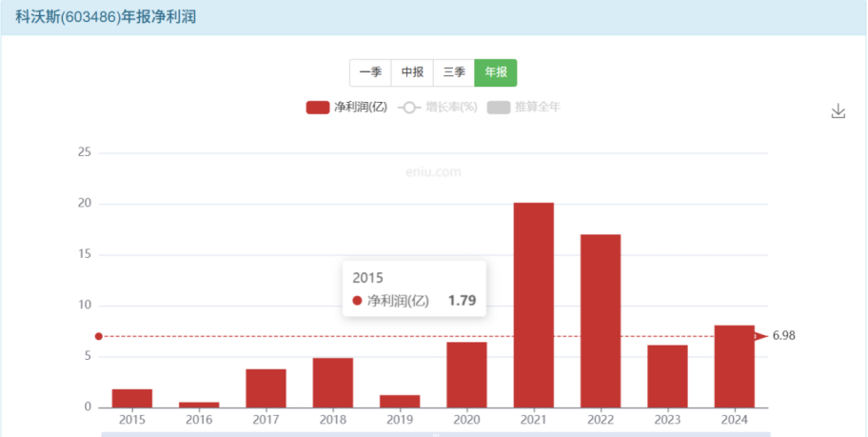The height and width of the screenshot is (437, 868).
Task: Click the data zoom slider bar below chart
Action: (433, 433)
